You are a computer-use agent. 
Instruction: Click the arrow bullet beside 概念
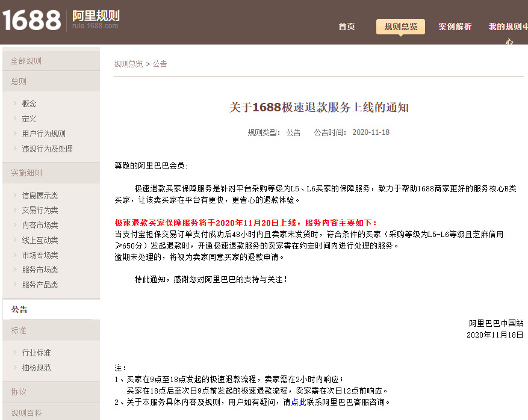[15, 103]
